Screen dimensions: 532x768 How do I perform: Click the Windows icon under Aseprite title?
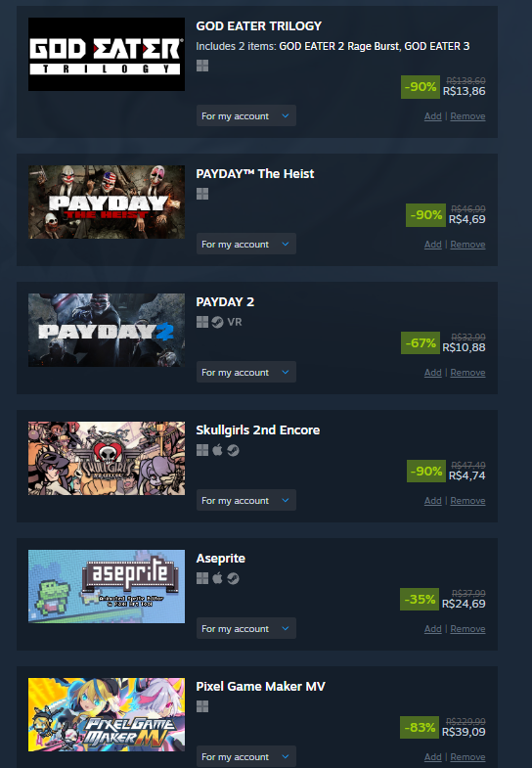(202, 578)
